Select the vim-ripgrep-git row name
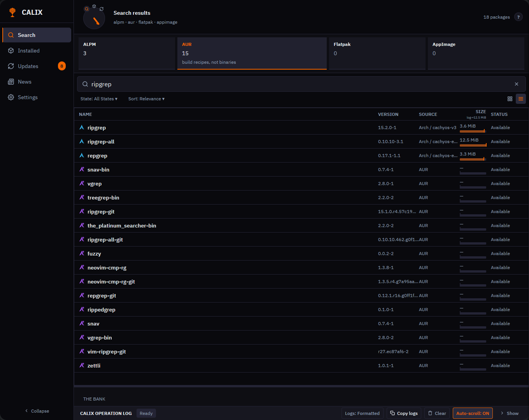 pos(107,352)
